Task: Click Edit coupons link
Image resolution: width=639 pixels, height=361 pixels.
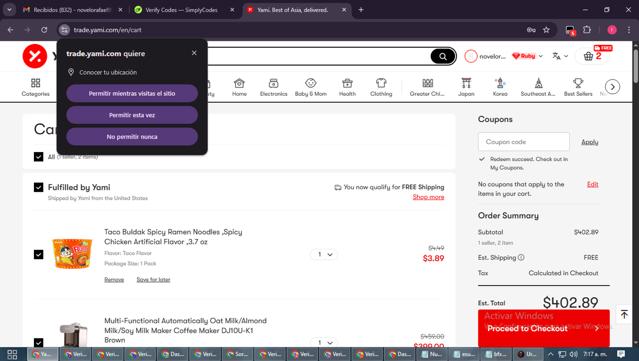Action: click(x=593, y=185)
